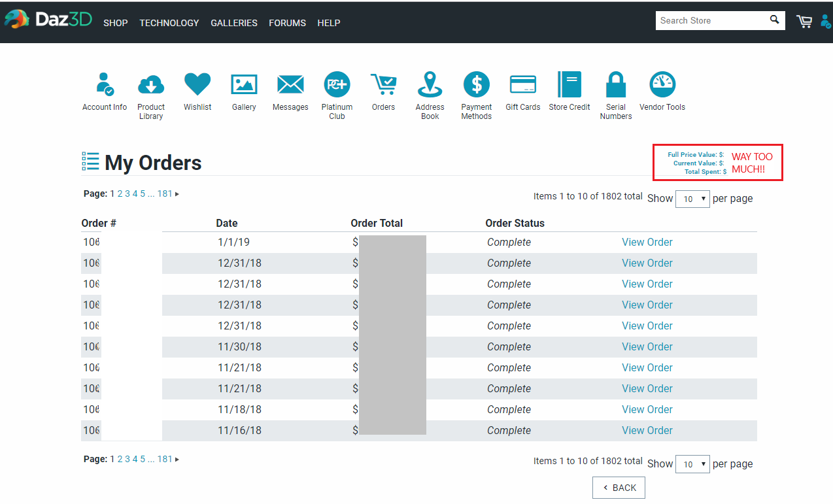Go to page 2 in top pagination
833x504 pixels.
(x=120, y=193)
